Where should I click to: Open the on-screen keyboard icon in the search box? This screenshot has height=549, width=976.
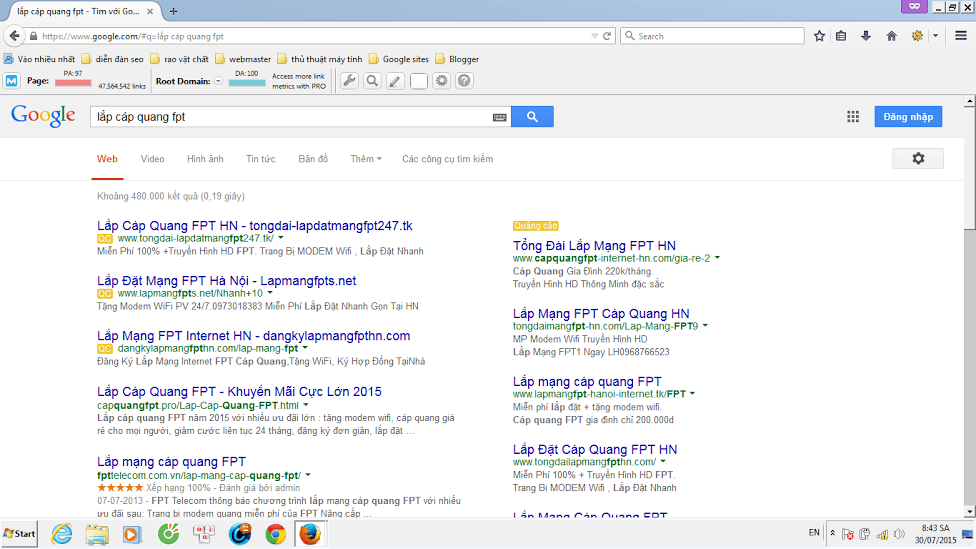(x=499, y=117)
